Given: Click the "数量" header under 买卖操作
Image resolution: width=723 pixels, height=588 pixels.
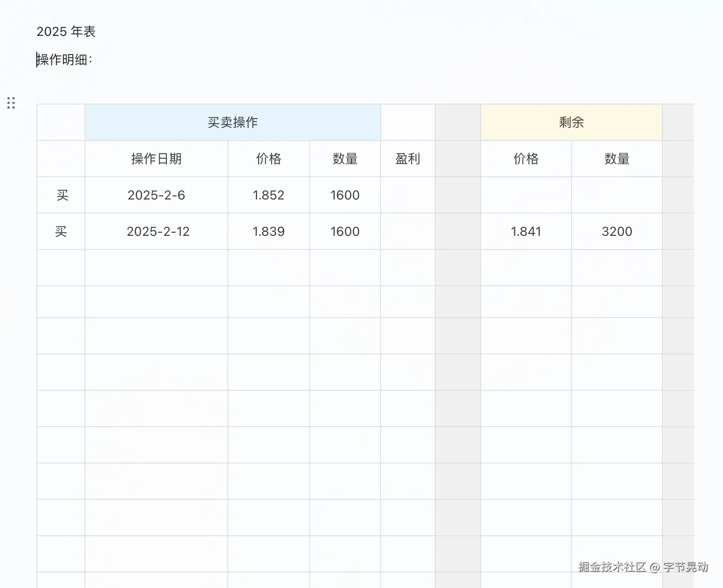Looking at the screenshot, I should point(345,159).
